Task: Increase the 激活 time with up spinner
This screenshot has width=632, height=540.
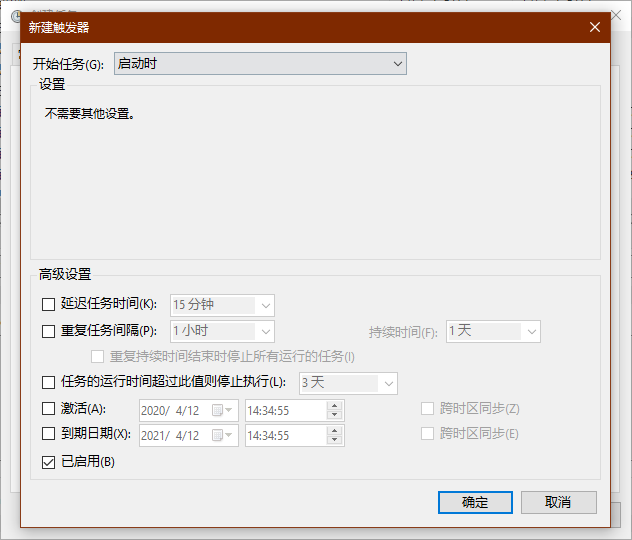Action: coord(335,406)
